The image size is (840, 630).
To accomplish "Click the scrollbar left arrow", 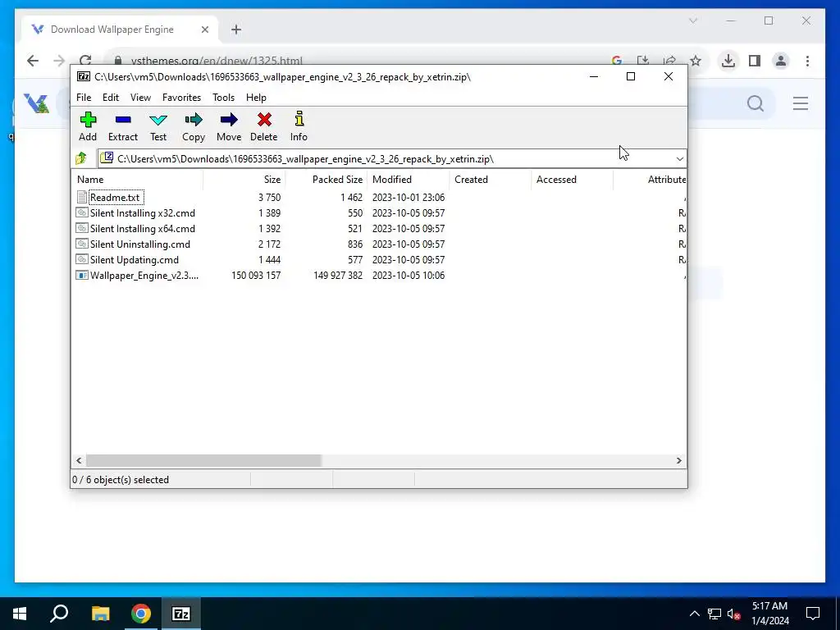I will [x=79, y=461].
